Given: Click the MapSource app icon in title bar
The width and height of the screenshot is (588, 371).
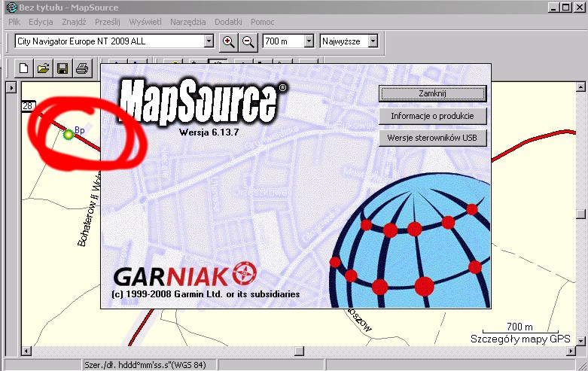Looking at the screenshot, I should (11, 8).
